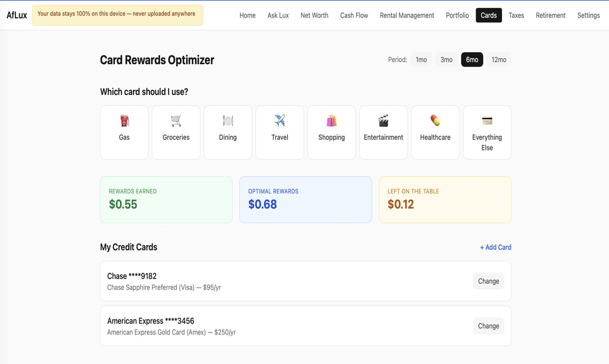This screenshot has height=364, width=609.
Task: Click the Left on the Table $0.12 card
Action: pyautogui.click(x=445, y=200)
